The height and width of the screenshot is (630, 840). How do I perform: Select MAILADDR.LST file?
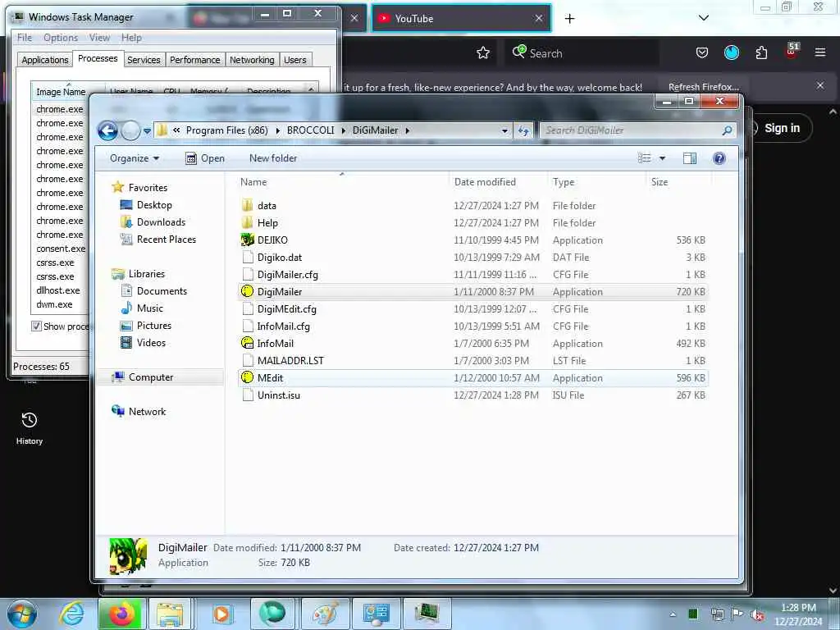290,361
